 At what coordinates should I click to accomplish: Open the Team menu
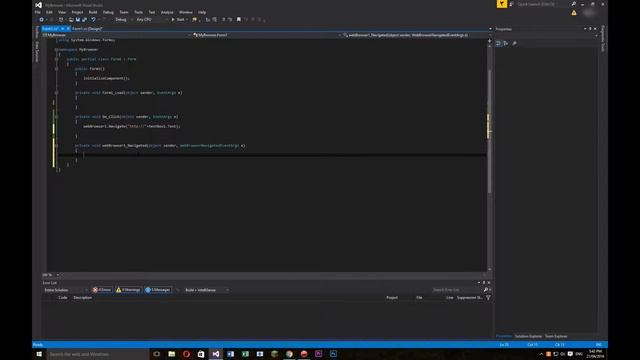(124, 12)
